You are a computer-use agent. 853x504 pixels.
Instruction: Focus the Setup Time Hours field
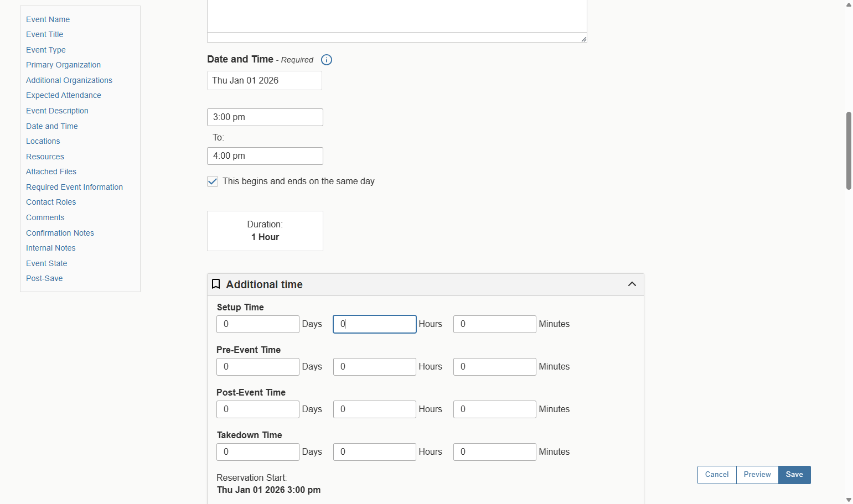point(375,324)
